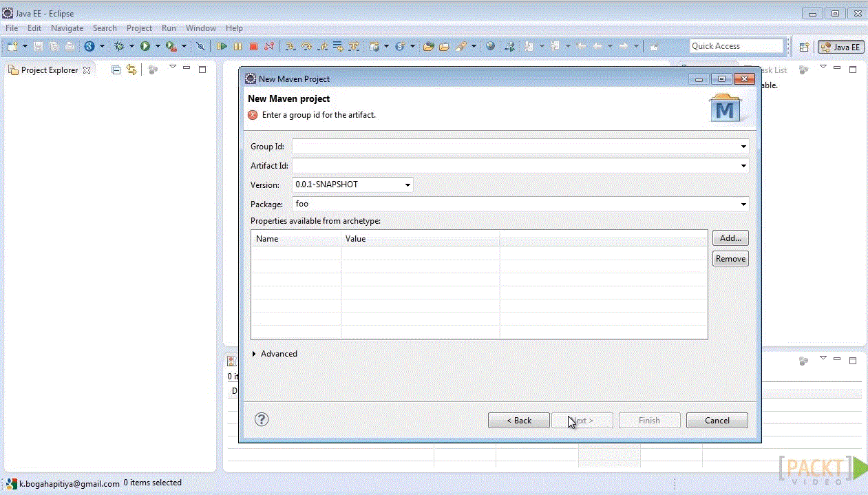Click the Print toolbar icon
Image resolution: width=868 pixels, height=495 pixels.
point(70,46)
